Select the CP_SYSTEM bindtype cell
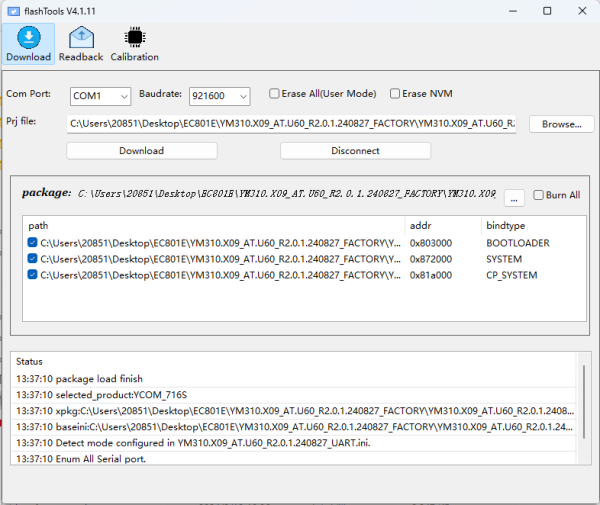This screenshot has width=600, height=505. (512, 275)
